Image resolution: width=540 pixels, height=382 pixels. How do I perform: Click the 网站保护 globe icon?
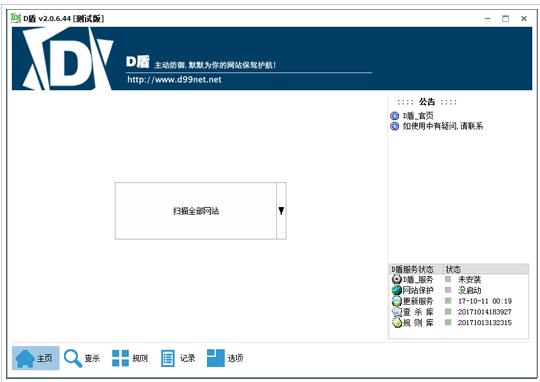[397, 290]
